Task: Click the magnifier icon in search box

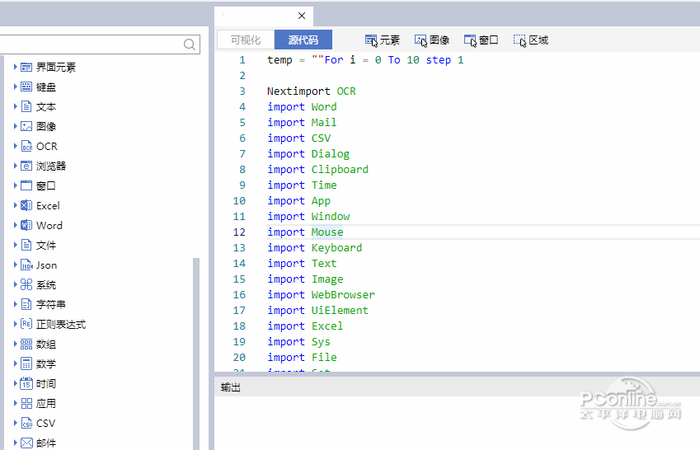Action: click(x=190, y=44)
